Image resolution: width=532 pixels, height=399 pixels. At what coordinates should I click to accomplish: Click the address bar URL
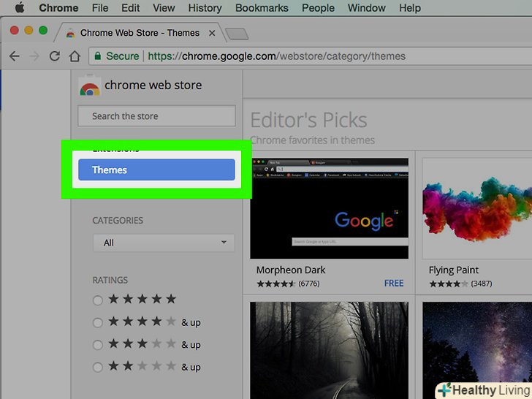coord(276,56)
